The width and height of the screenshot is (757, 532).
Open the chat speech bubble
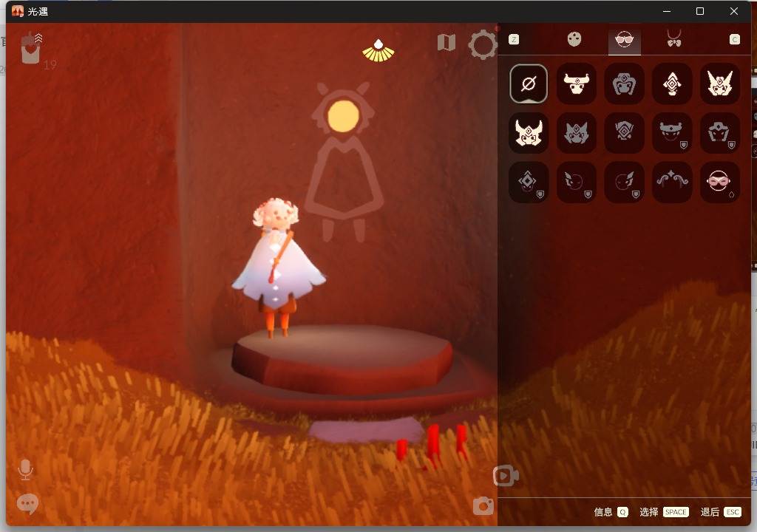tap(27, 503)
